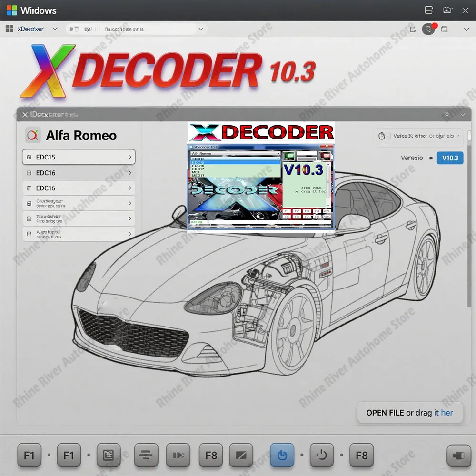Click the X icon in the 1Decxerer panel header
Image resolution: width=476 pixels, height=476 pixels.
(25, 115)
